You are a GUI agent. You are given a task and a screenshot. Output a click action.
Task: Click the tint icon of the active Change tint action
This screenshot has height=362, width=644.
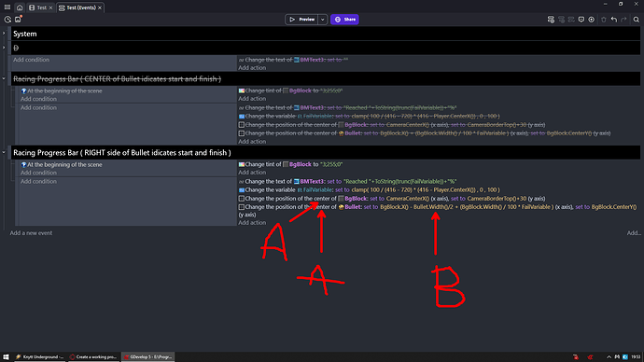click(242, 164)
